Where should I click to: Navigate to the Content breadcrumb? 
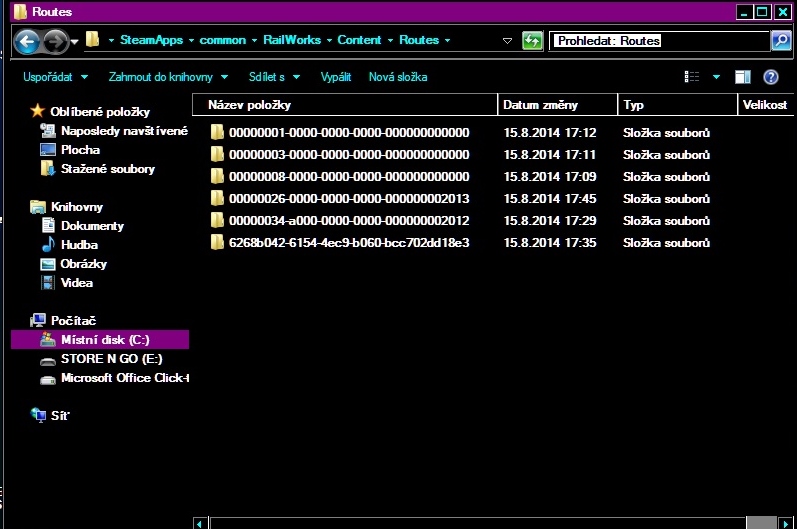359,40
